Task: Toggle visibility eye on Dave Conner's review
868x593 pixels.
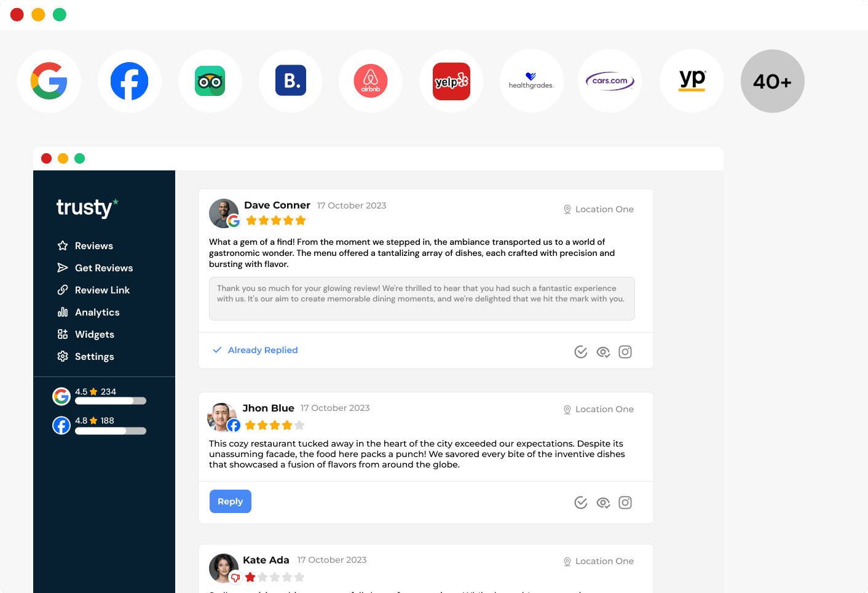Action: 603,352
